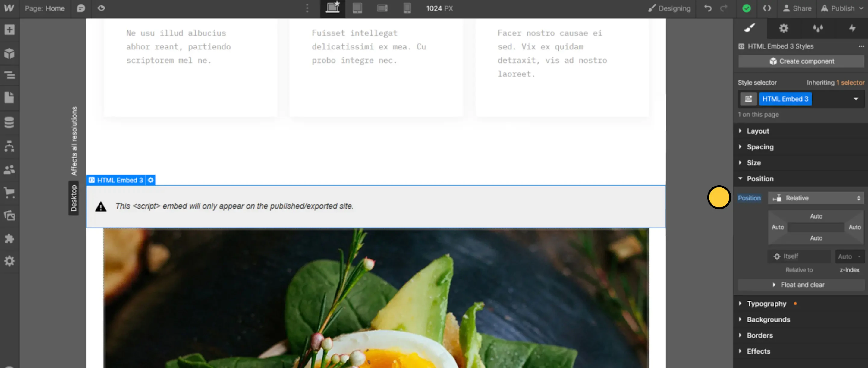Switch to tablet breakpoint view

357,8
